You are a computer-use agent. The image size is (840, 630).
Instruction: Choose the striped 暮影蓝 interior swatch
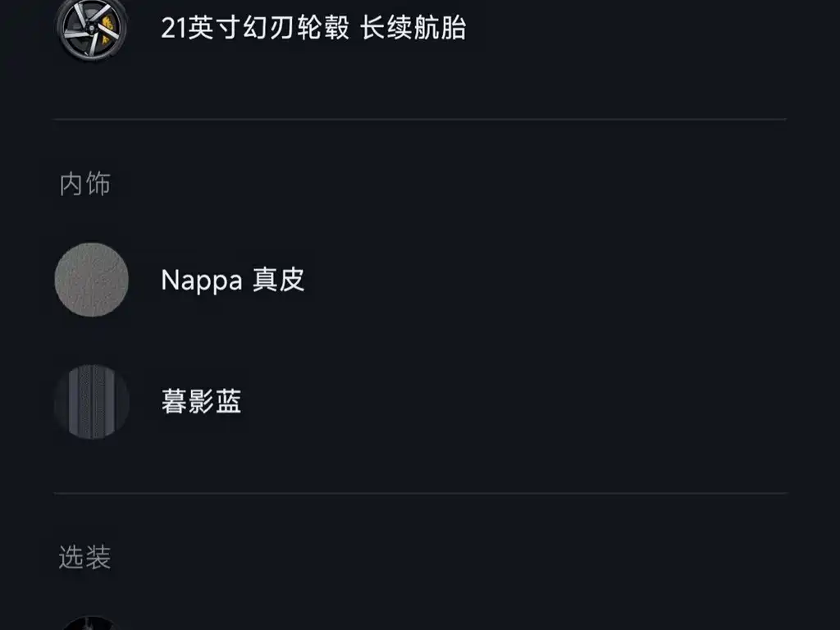[x=92, y=402]
